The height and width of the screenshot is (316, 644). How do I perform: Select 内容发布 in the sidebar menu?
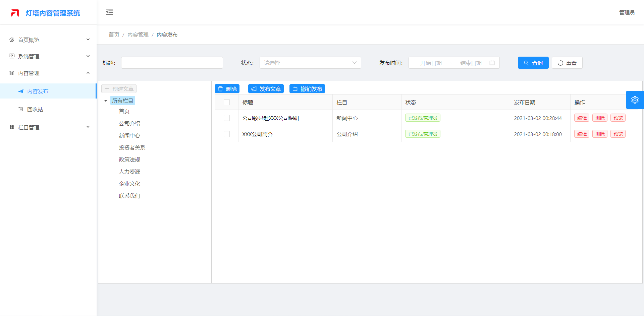pos(38,91)
